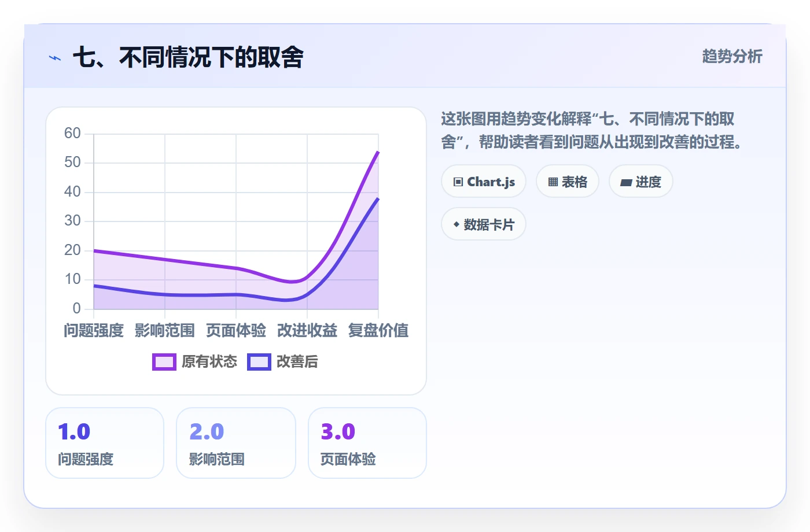810x532 pixels.
Task: Click the lightning icon beside the heading
Action: [x=55, y=58]
